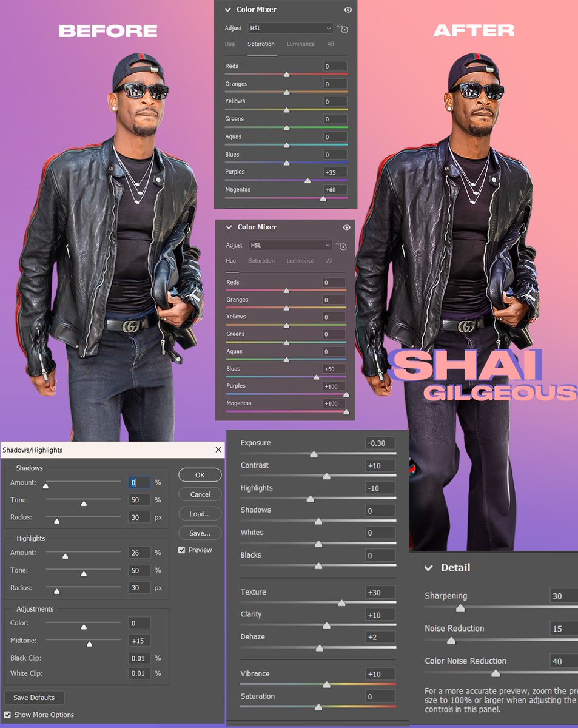
Task: Toggle visibility eye in lower Color Mixer panel
Action: [346, 227]
